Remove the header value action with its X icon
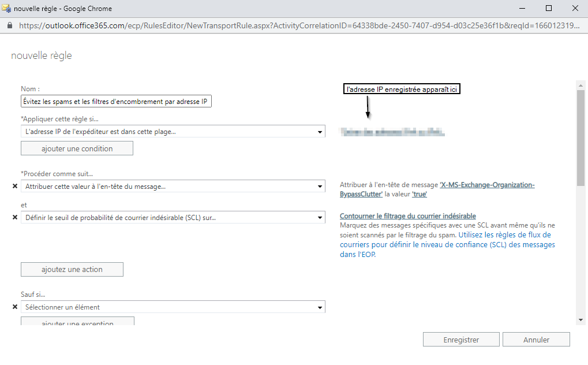Viewport: 588px width, 365px height. (15, 187)
